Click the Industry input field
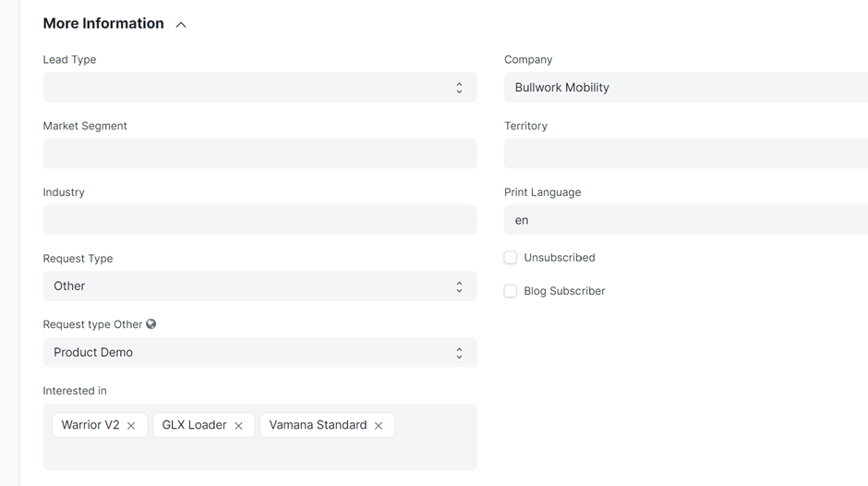 259,220
